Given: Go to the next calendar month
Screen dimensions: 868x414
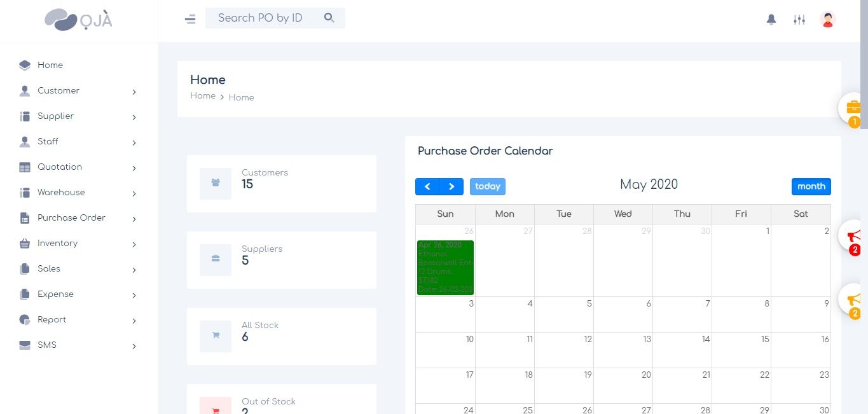Looking at the screenshot, I should (451, 186).
